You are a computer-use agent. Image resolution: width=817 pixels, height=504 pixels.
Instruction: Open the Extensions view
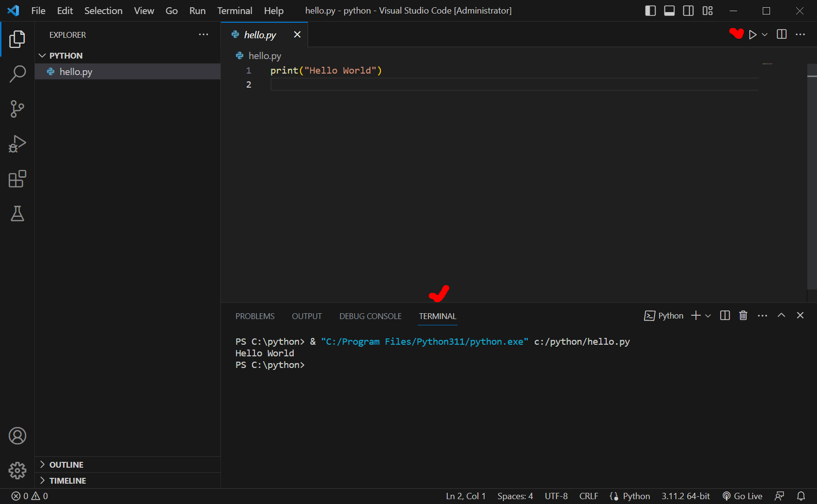click(17, 179)
